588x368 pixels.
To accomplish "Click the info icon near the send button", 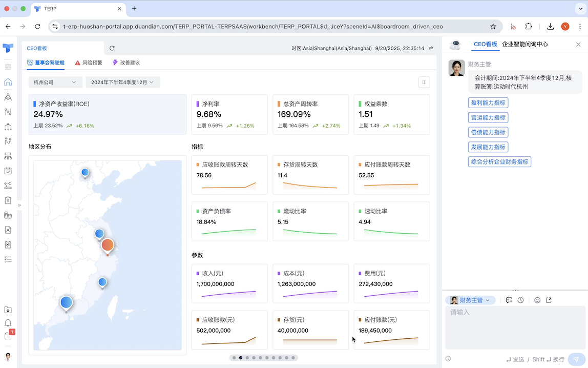I will (x=448, y=358).
